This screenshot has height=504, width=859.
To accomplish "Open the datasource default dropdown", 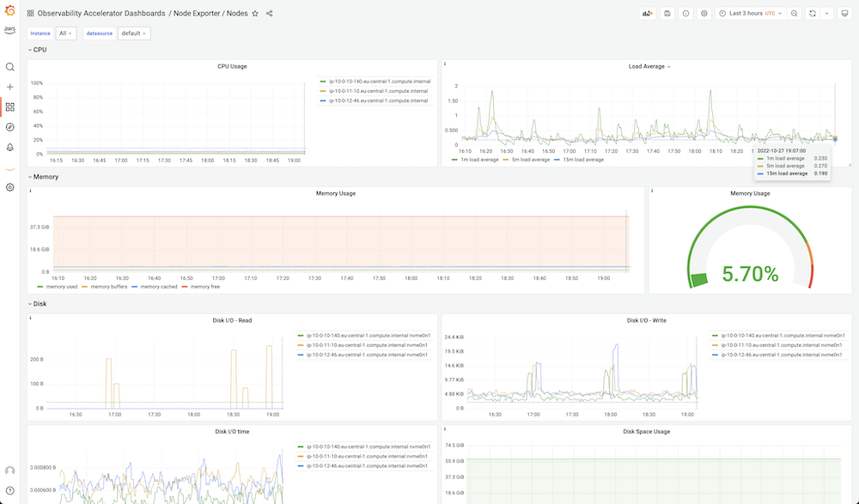I will pos(134,33).
